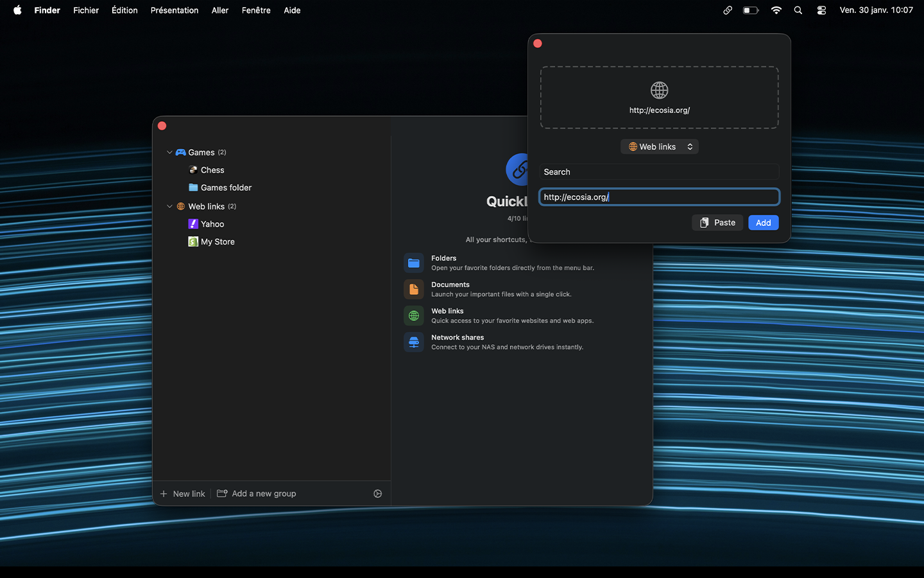Click the date and time in menu bar
The image size is (924, 578).
pyautogui.click(x=876, y=10)
